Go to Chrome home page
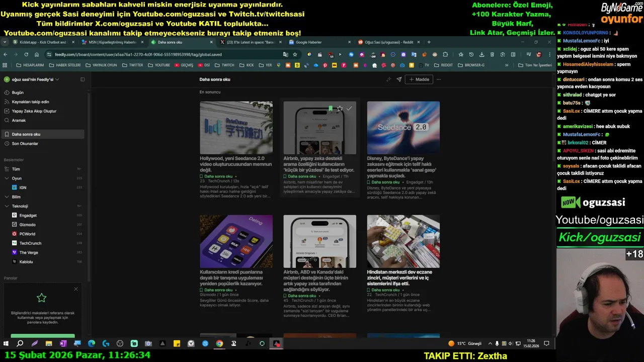 point(37,54)
